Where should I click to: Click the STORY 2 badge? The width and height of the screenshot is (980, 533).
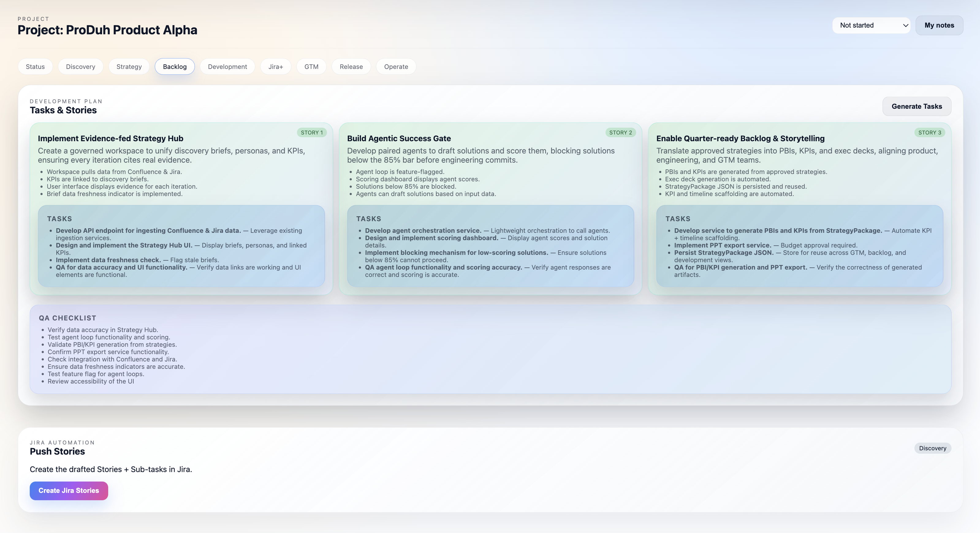click(x=620, y=133)
